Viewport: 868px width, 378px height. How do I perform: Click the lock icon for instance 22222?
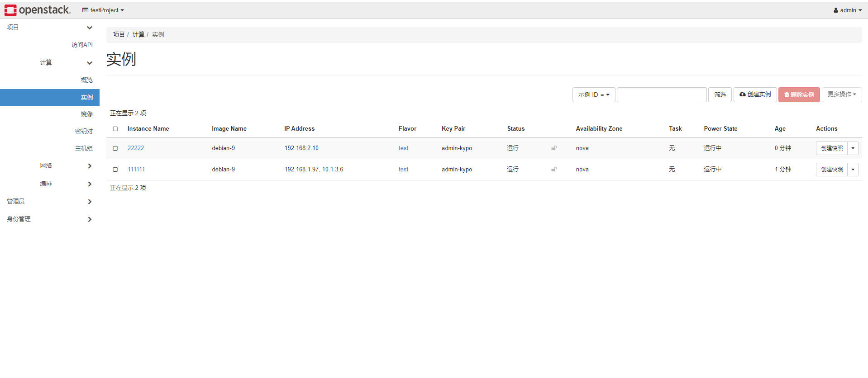(554, 148)
